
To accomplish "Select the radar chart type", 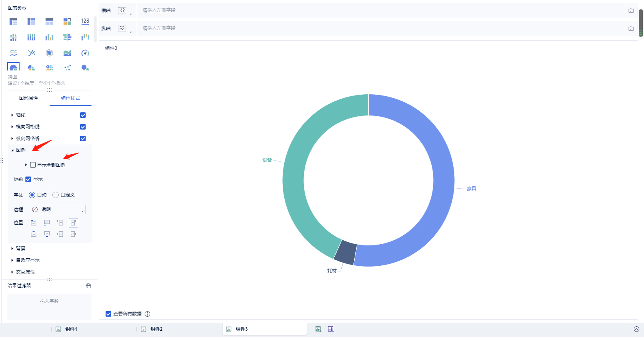I will click(49, 53).
